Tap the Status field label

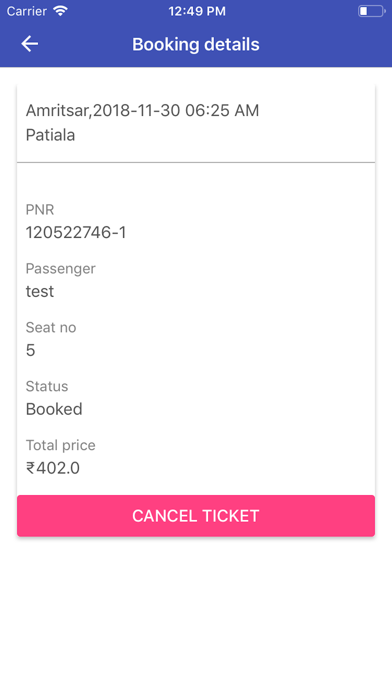(47, 386)
